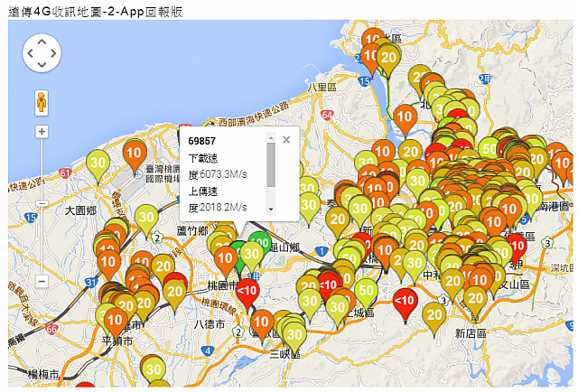
Task: Select the Street View pegman icon
Action: point(42,103)
